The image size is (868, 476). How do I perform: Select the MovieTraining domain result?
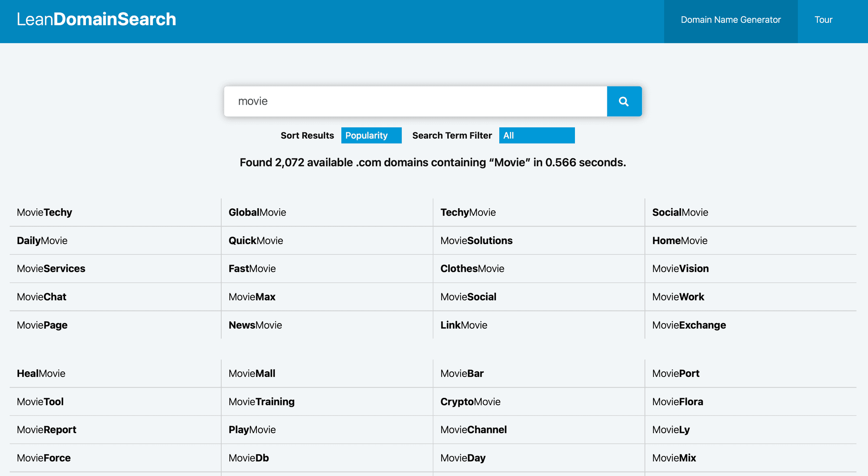(x=261, y=402)
